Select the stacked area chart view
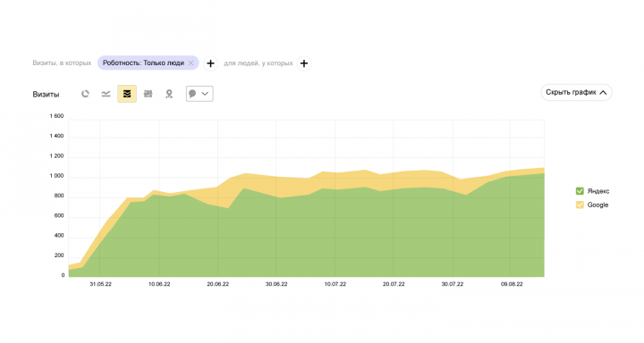This screenshot has height=343, width=644. click(127, 94)
